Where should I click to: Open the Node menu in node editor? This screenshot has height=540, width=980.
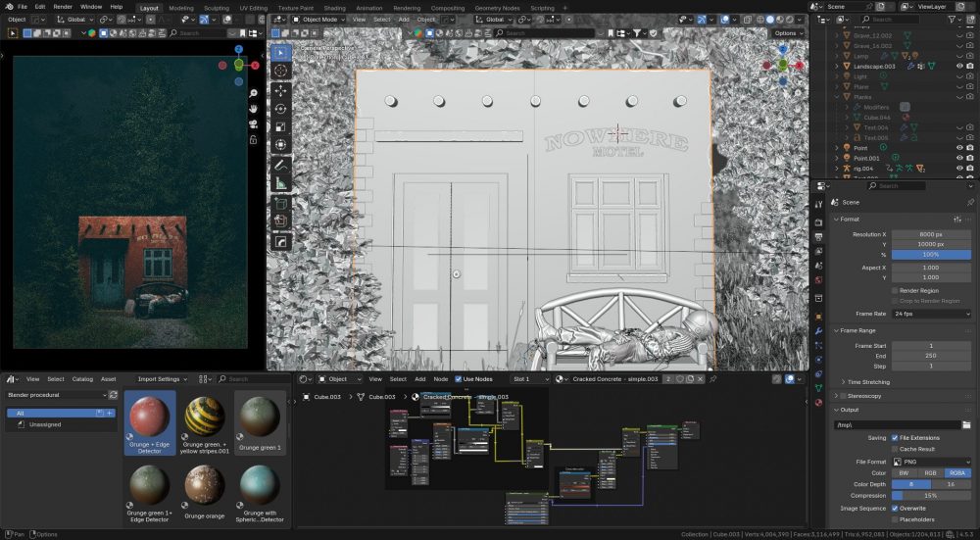pyautogui.click(x=441, y=378)
